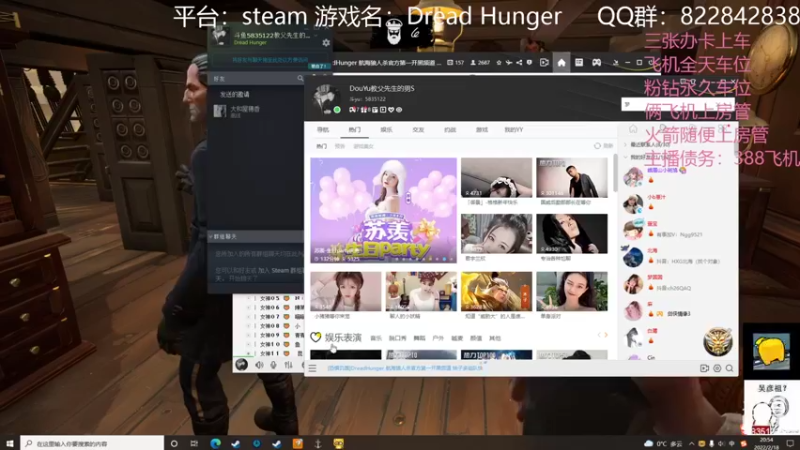Viewport: 800px width, 450px height.
Task: Click the home icon above the YY contacts list
Action: coord(633,129)
